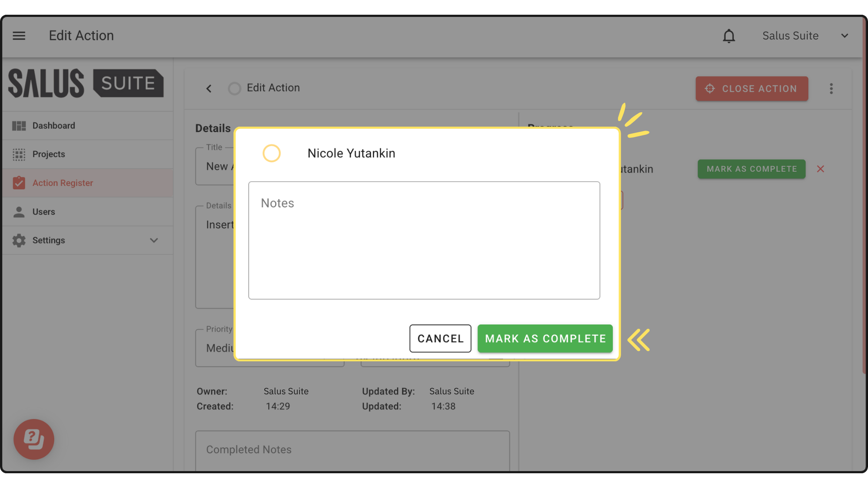Image resolution: width=868 pixels, height=488 pixels.
Task: Open the Priority dropdown field
Action: [216, 348]
